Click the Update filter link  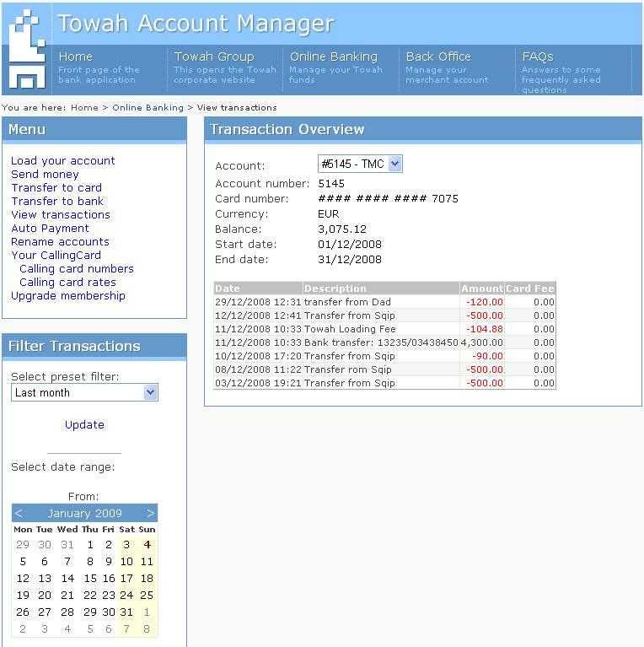pos(84,424)
